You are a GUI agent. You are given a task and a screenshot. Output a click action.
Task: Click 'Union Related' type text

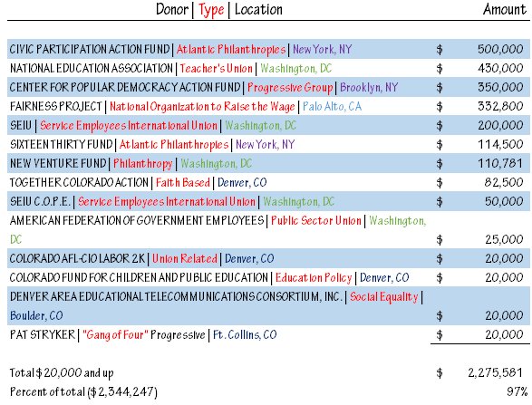click(x=185, y=258)
